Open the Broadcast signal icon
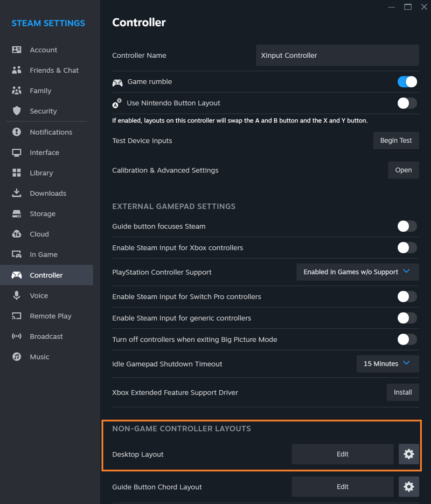This screenshot has height=504, width=431. pos(17,336)
